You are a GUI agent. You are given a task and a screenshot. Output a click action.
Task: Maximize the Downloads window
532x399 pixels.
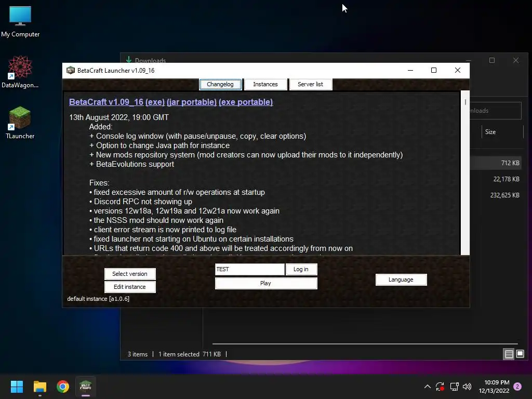click(x=492, y=60)
